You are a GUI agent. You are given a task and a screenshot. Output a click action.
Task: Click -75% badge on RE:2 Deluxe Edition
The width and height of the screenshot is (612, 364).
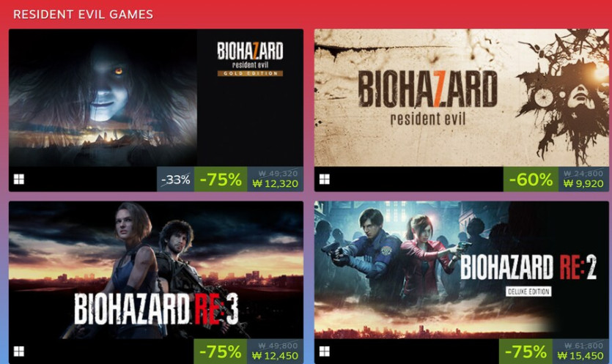(526, 352)
